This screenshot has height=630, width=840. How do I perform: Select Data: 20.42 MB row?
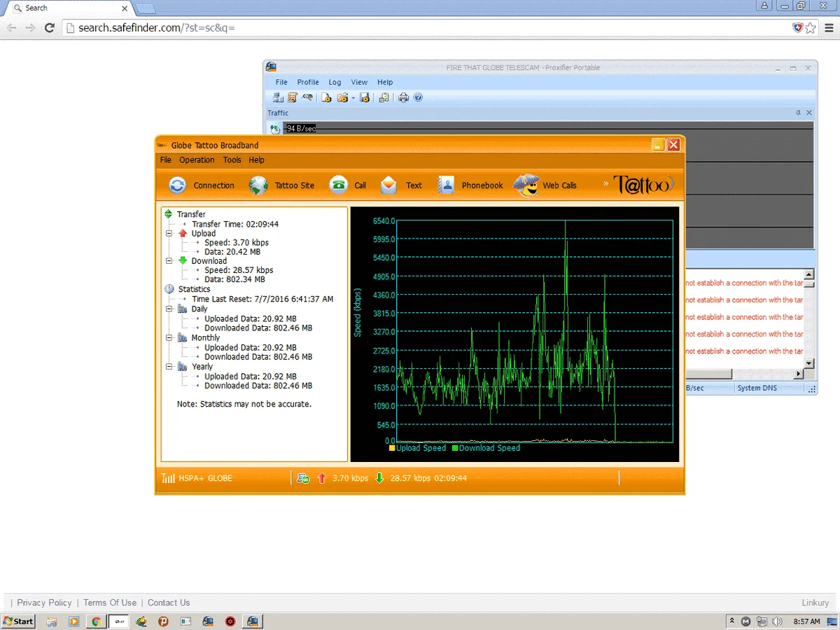pos(232,251)
